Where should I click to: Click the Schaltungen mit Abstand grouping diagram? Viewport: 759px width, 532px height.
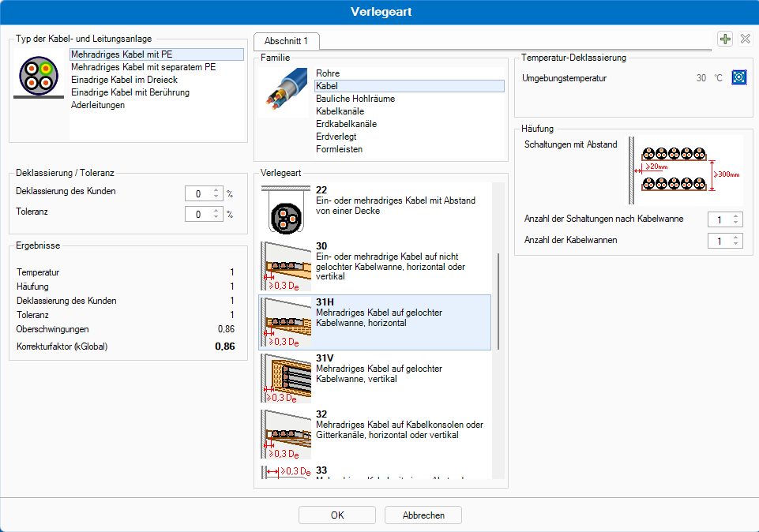[x=686, y=170]
